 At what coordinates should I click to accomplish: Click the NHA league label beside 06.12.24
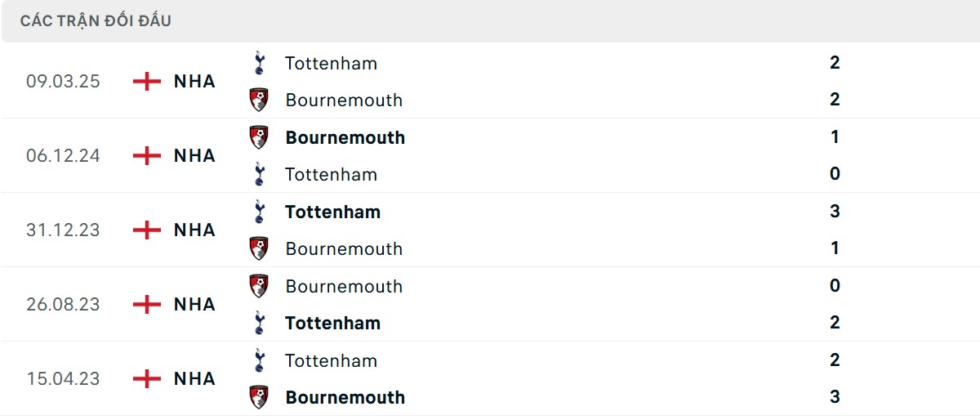(x=194, y=155)
